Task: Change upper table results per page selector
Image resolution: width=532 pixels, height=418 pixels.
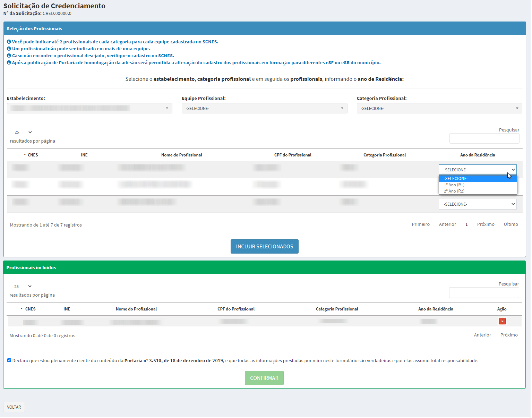Action: [23, 132]
